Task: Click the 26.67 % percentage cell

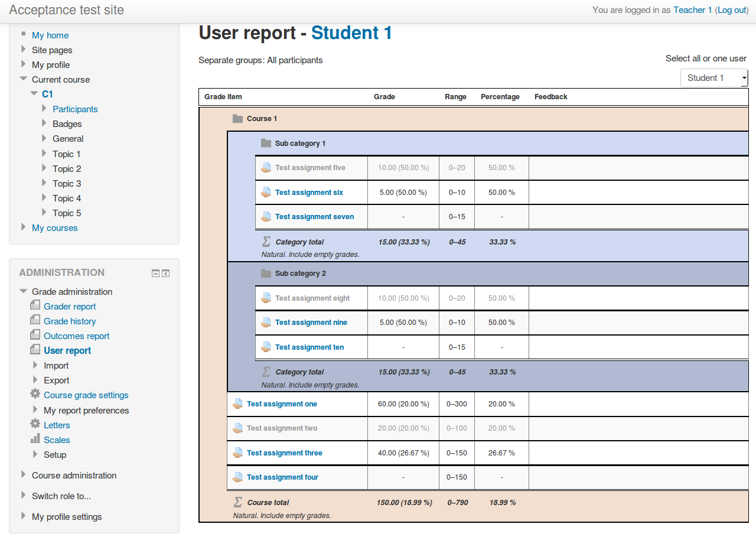Action: coord(501,453)
